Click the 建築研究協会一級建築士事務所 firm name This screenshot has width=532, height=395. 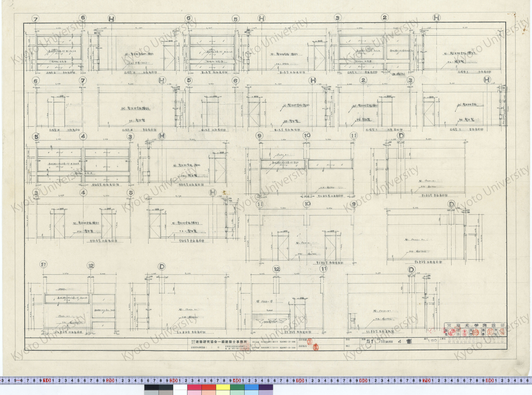[x=221, y=342]
